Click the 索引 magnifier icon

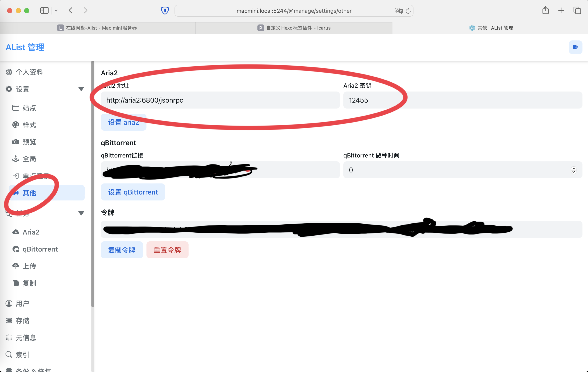click(9, 354)
